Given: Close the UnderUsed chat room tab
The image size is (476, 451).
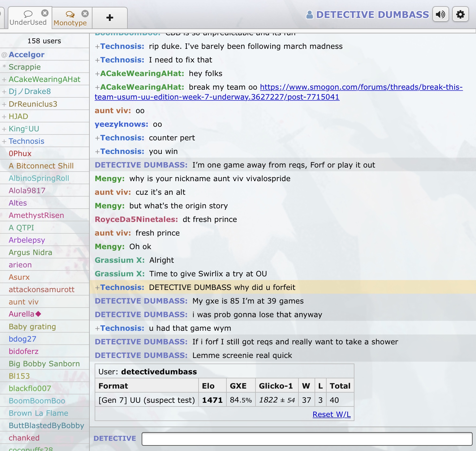Looking at the screenshot, I should [x=45, y=13].
